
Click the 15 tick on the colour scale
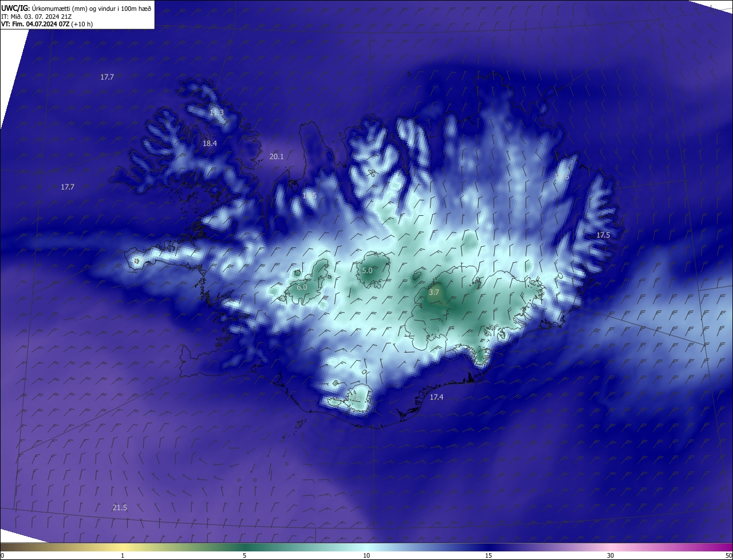tap(488, 555)
